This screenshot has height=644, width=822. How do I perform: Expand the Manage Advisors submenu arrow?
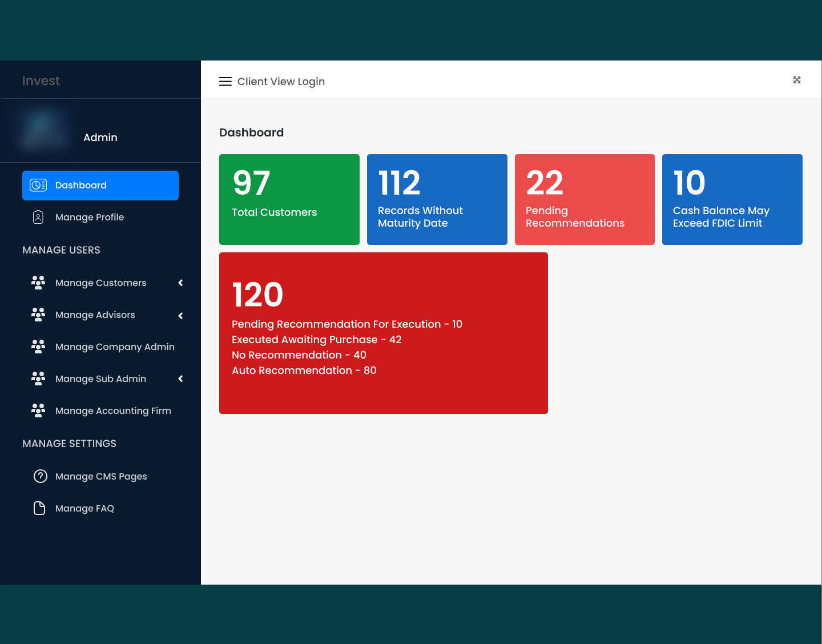coord(180,316)
